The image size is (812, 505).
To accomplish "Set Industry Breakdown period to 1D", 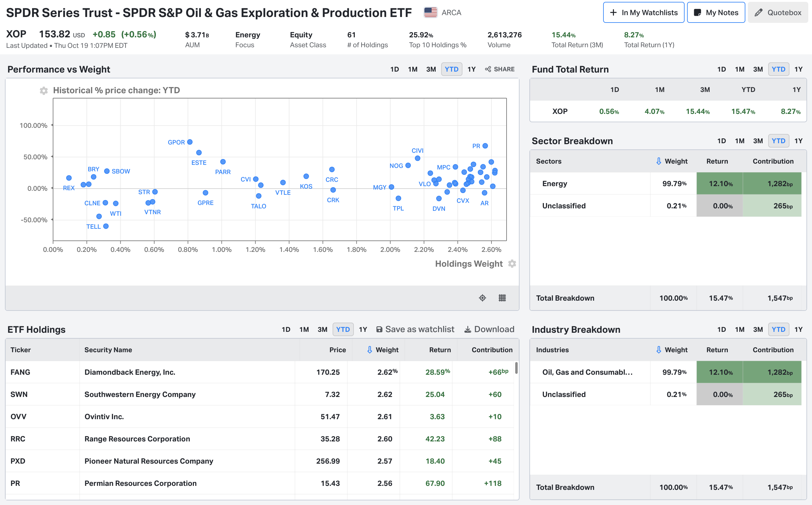I will pos(722,329).
